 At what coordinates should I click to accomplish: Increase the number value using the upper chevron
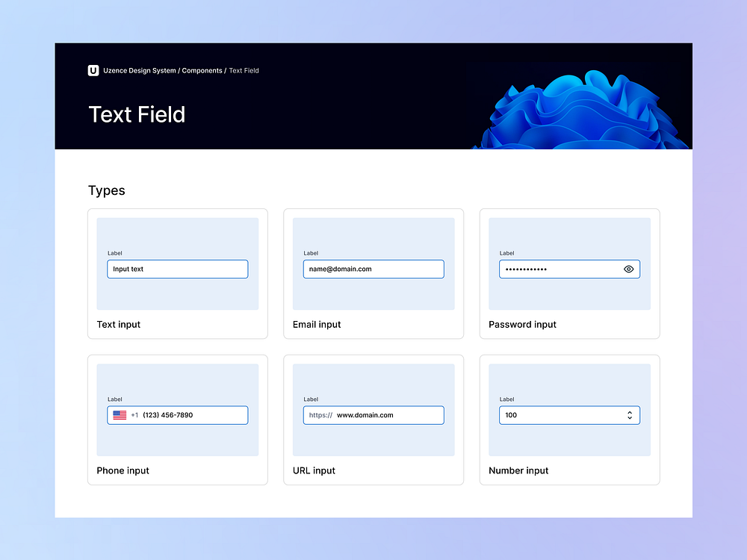point(630,411)
